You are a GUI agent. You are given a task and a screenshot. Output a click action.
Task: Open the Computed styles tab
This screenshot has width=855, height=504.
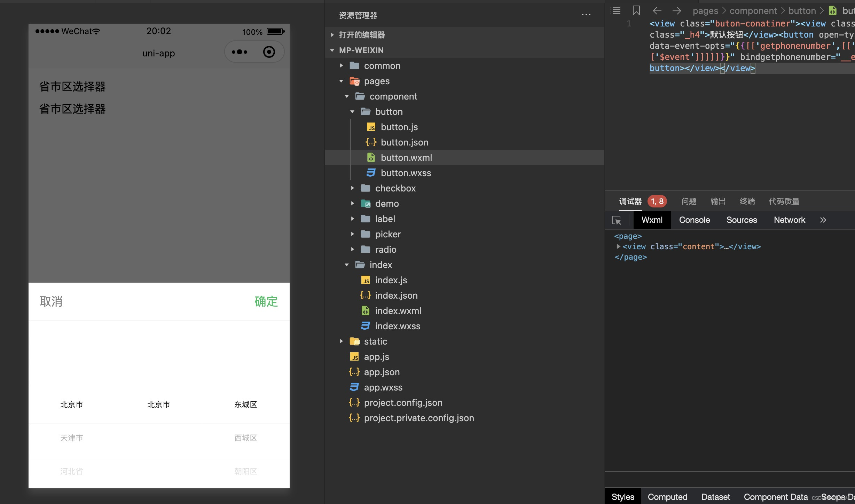click(x=667, y=497)
